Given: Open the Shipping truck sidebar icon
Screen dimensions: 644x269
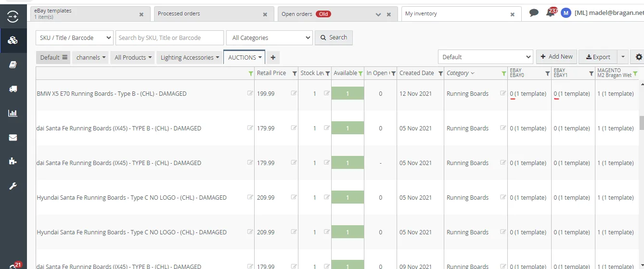Looking at the screenshot, I should pos(13,89).
